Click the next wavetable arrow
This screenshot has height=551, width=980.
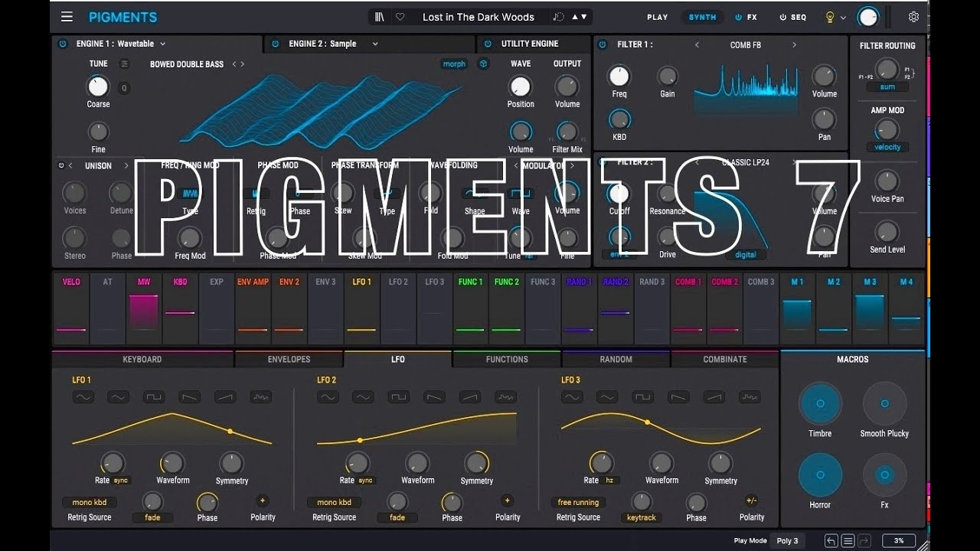click(x=243, y=64)
